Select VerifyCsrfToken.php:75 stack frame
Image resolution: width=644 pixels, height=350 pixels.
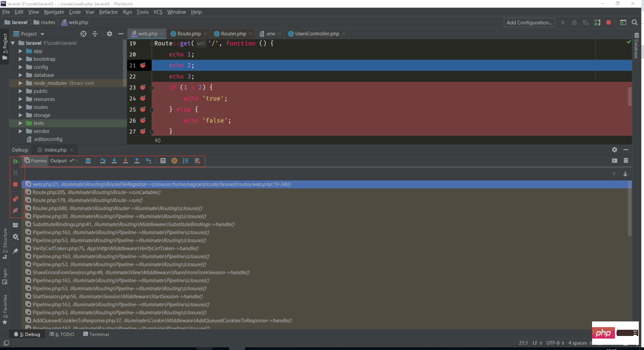click(113, 248)
